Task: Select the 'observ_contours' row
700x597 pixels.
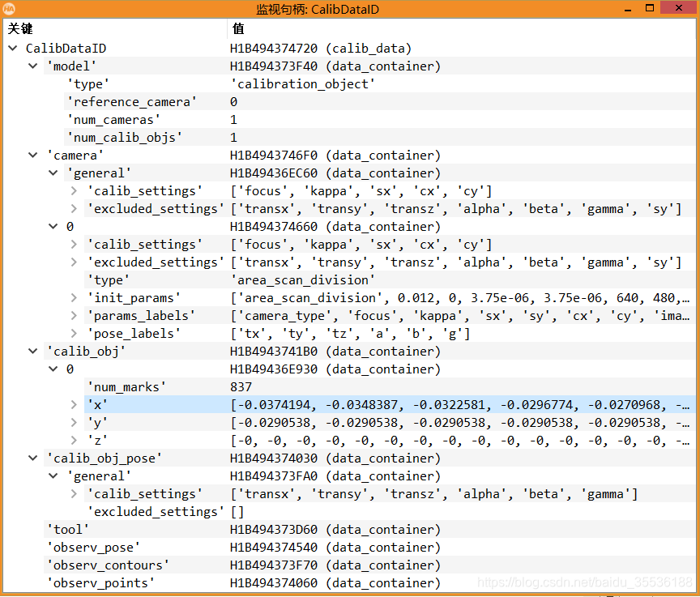Action: (369, 565)
